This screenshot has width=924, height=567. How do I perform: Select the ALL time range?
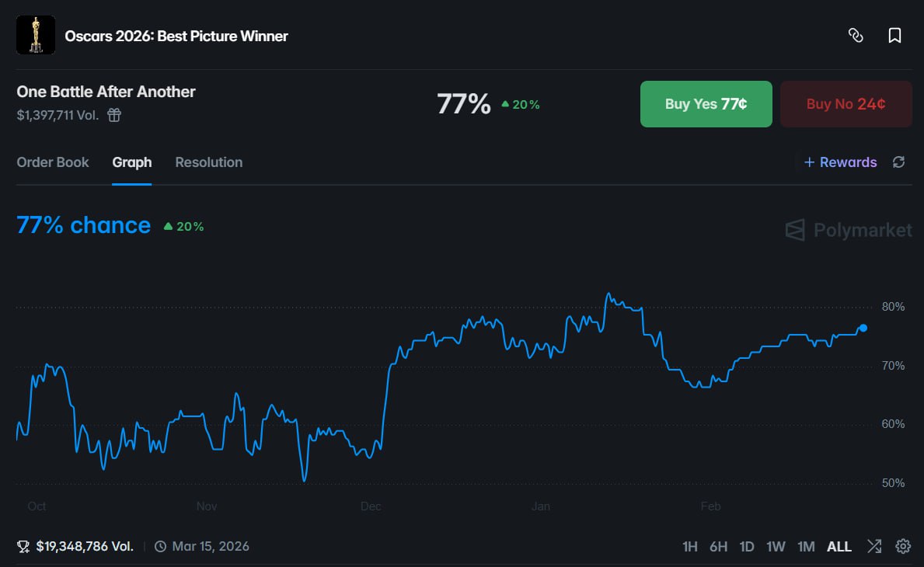(839, 547)
